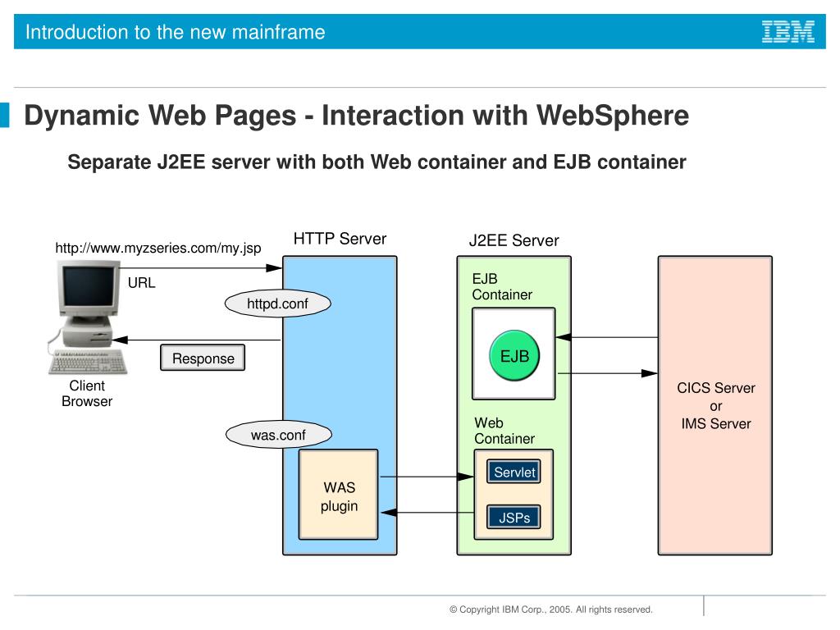840x630 pixels.
Task: Click the client computer icon
Action: tap(88, 317)
